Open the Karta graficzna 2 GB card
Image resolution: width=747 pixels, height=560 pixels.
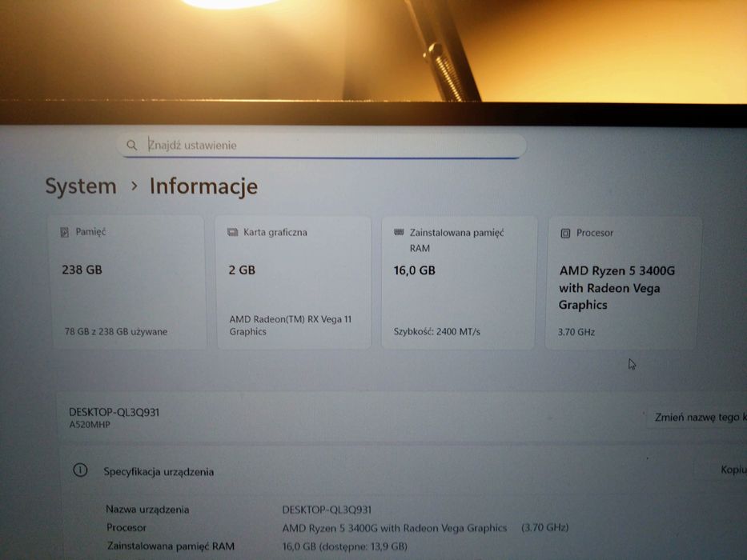(294, 282)
